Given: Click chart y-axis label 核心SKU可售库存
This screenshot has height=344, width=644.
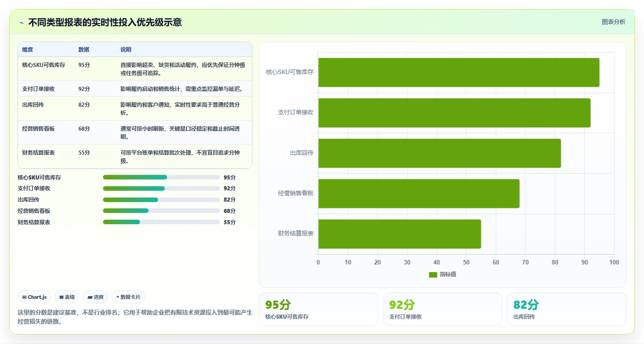Looking at the screenshot, I should coord(289,72).
